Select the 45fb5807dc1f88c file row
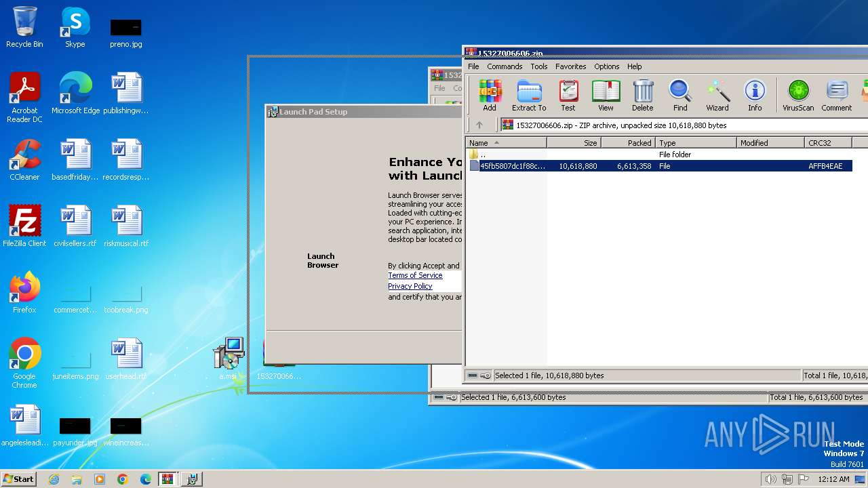 coord(659,166)
